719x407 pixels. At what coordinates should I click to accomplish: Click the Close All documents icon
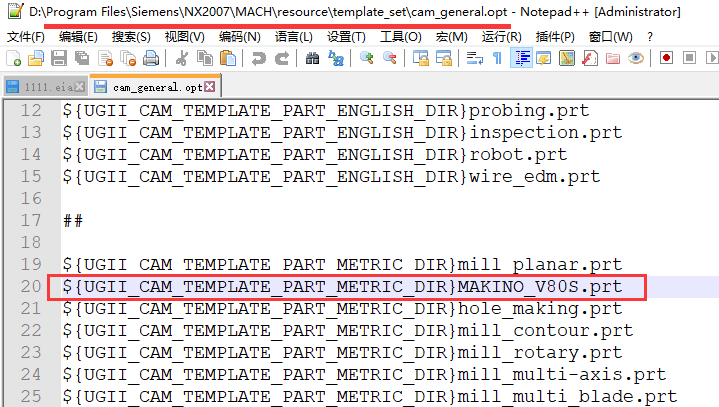coord(128,58)
